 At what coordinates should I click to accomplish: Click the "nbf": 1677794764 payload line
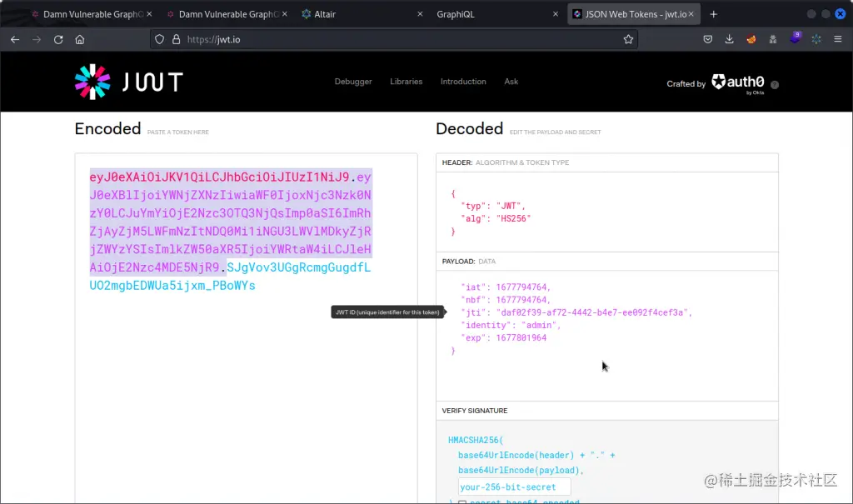[506, 299]
